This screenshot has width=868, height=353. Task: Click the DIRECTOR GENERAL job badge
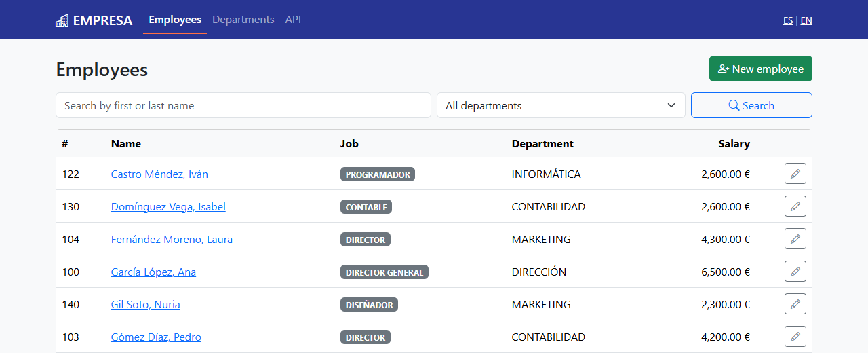click(x=384, y=272)
